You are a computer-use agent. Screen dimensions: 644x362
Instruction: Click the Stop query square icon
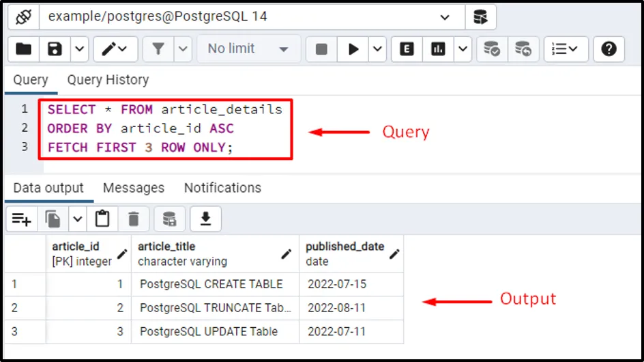(x=321, y=48)
